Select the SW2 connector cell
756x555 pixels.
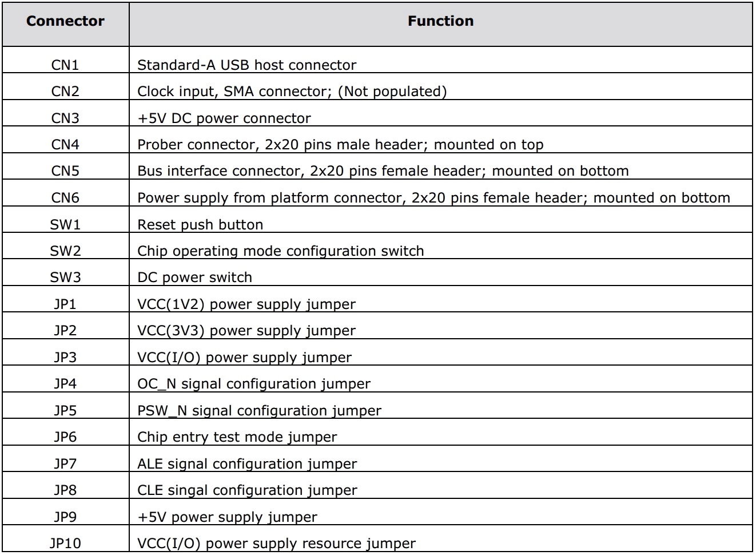point(65,251)
